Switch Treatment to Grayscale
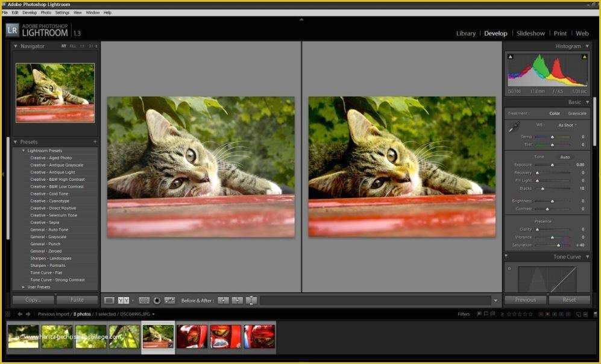The height and width of the screenshot is (364, 601). click(577, 113)
